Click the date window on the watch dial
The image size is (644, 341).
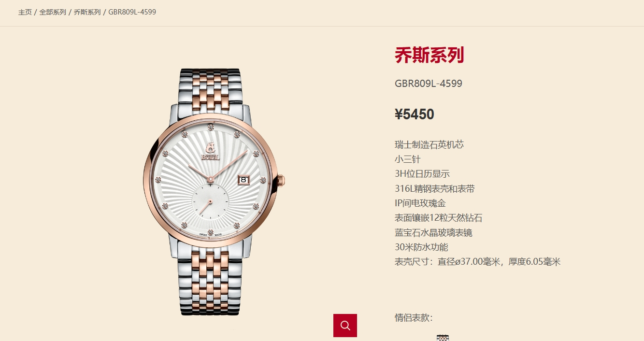(243, 179)
